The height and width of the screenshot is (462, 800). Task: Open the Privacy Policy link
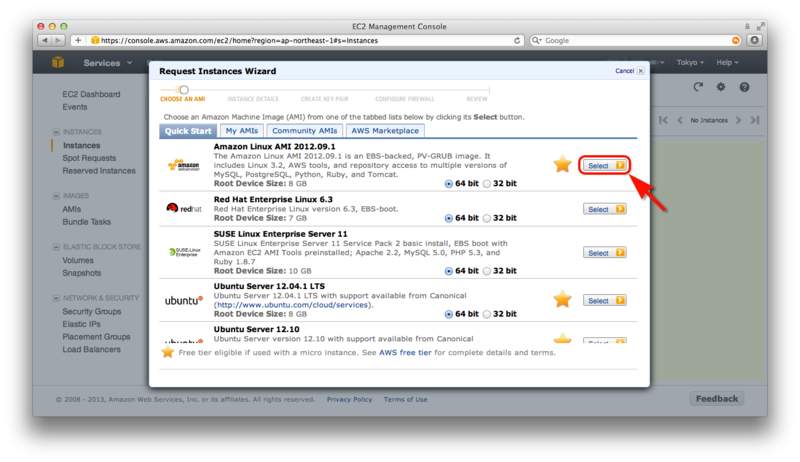point(349,399)
